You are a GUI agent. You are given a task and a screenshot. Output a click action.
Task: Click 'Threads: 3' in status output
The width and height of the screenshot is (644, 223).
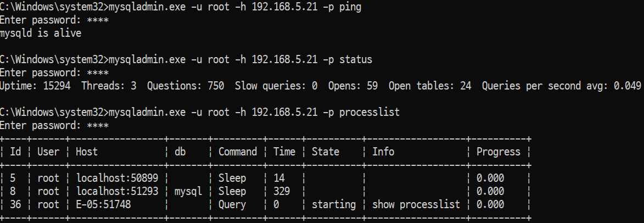click(x=109, y=86)
